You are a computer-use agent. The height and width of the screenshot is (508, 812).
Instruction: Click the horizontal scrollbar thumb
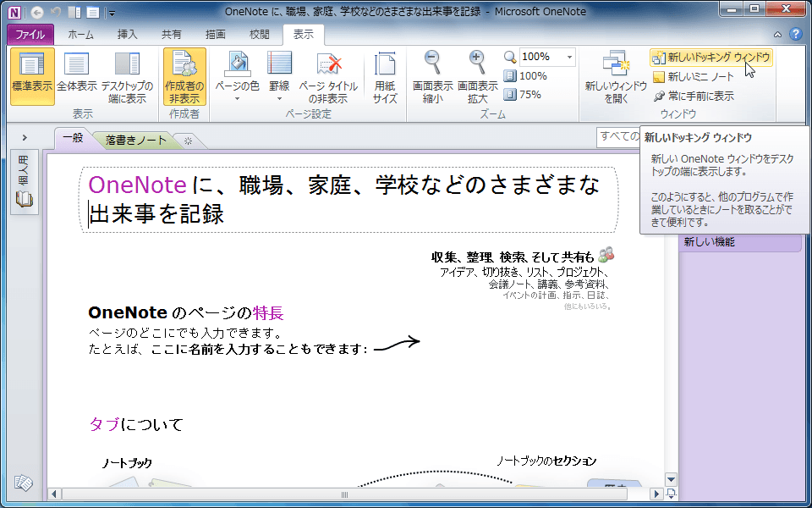coord(344,494)
